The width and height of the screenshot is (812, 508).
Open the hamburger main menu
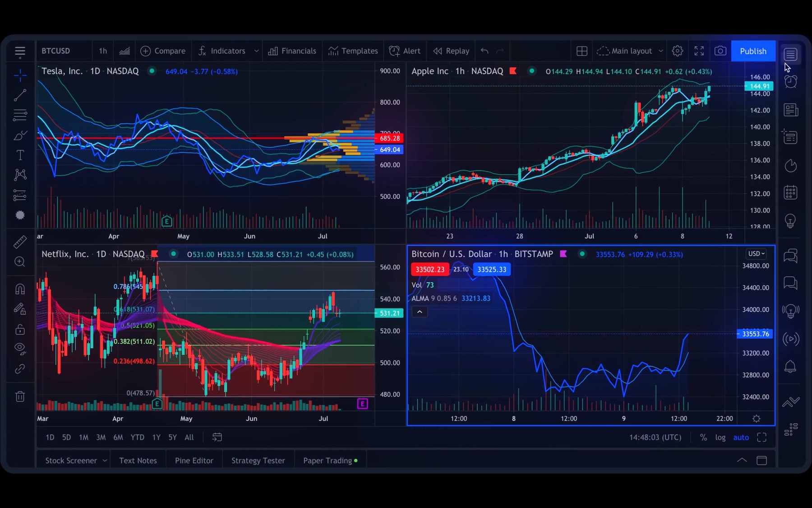pos(20,51)
